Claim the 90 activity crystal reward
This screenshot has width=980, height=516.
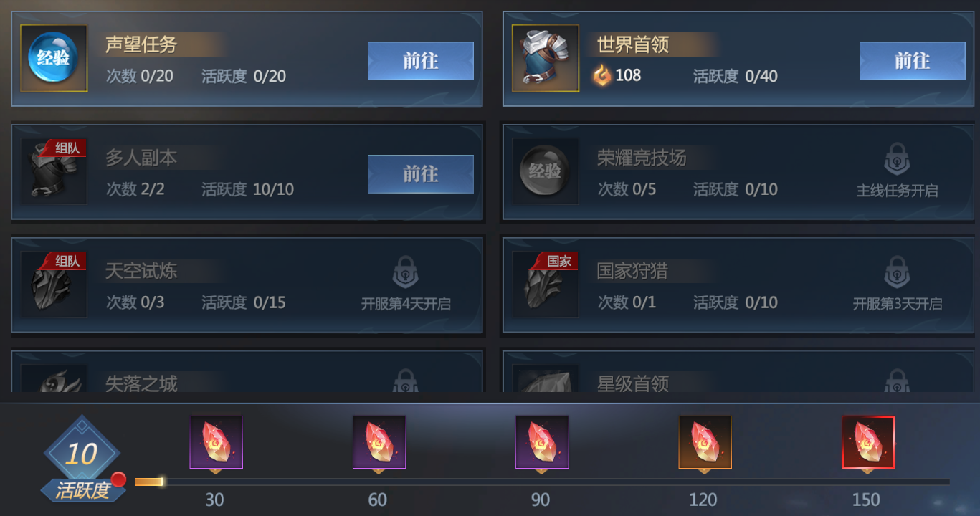pos(542,442)
